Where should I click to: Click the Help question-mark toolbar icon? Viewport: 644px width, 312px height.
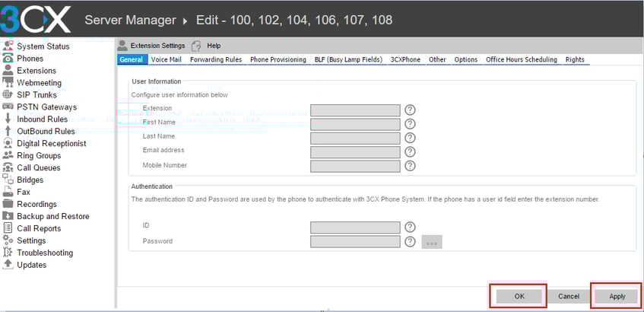click(x=197, y=46)
